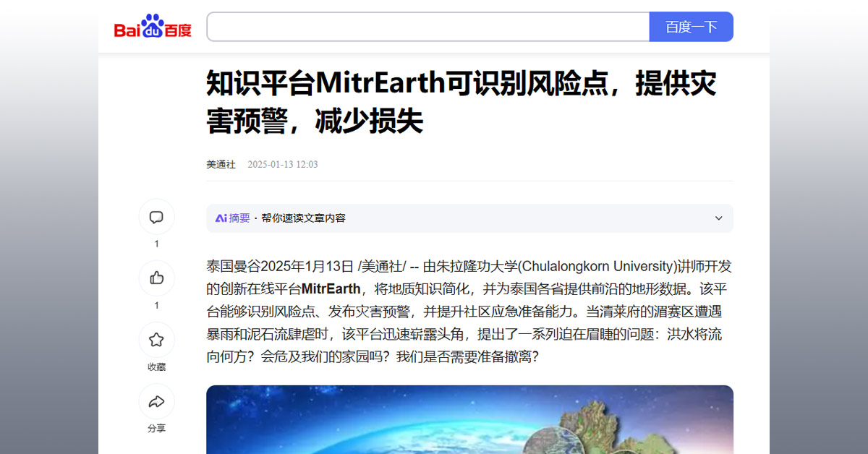Click the 收藏 label text
The height and width of the screenshot is (454, 868).
click(x=156, y=367)
